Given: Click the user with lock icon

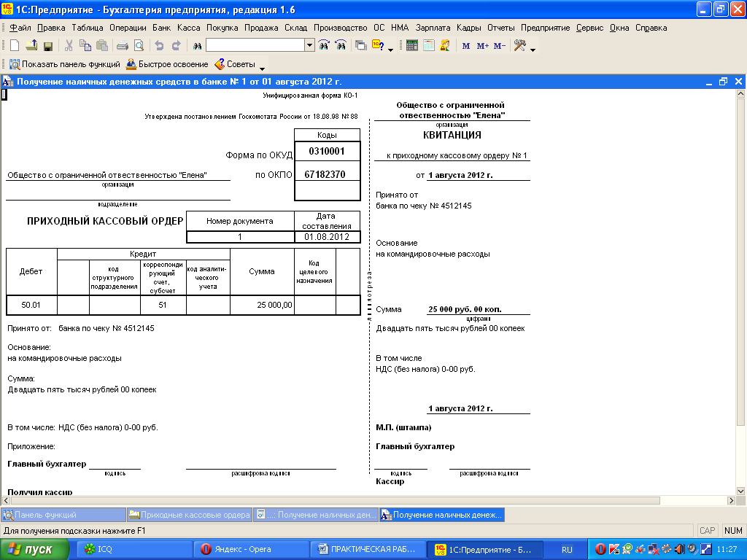Looking at the screenshot, I should point(445,46).
